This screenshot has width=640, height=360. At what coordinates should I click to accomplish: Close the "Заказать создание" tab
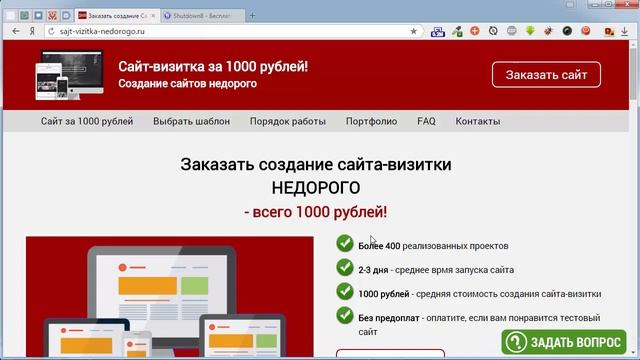pos(153,16)
